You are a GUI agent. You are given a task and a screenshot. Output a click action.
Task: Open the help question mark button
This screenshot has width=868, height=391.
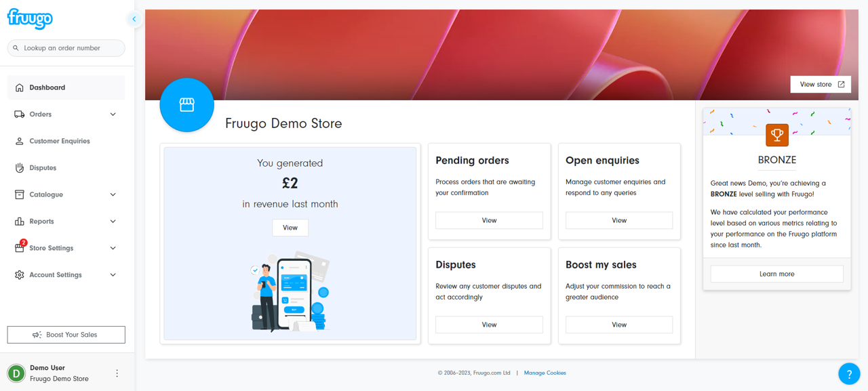click(x=849, y=374)
